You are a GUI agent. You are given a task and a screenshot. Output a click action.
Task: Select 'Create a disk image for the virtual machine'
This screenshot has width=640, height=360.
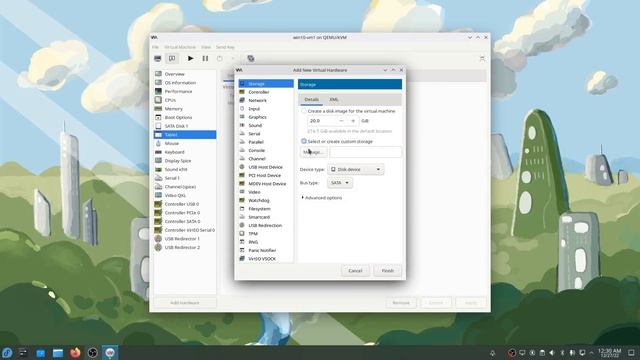(x=304, y=111)
